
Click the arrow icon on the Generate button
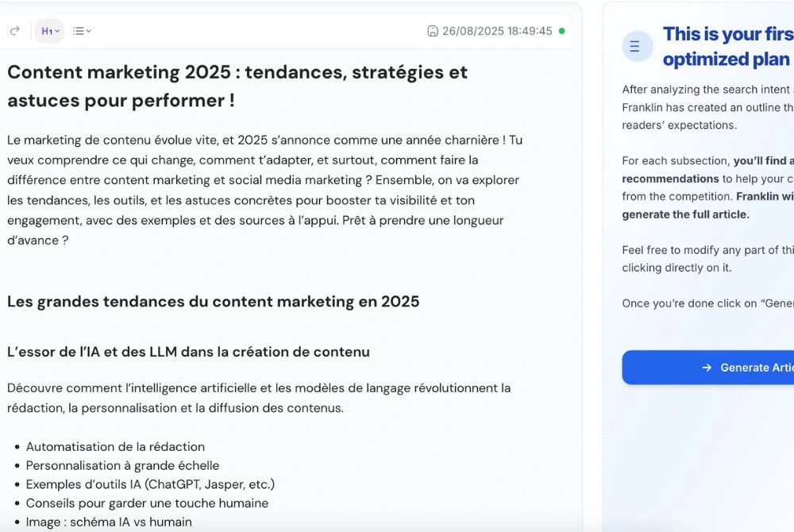click(705, 367)
